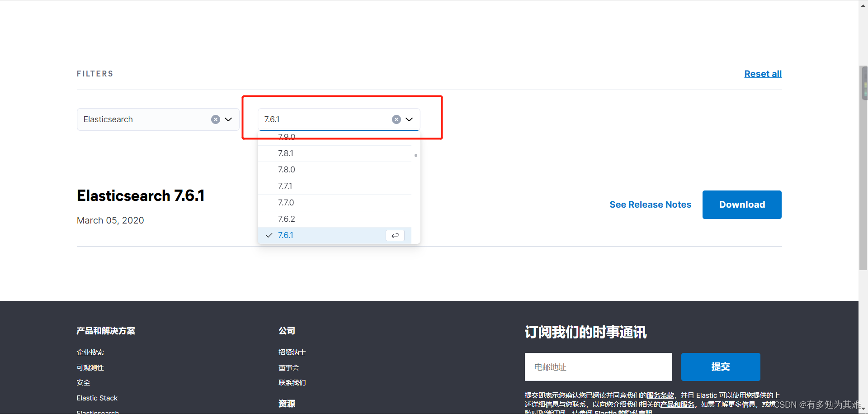868x414 pixels.
Task: Open the Elastic Stack footer link
Action: pos(97,398)
